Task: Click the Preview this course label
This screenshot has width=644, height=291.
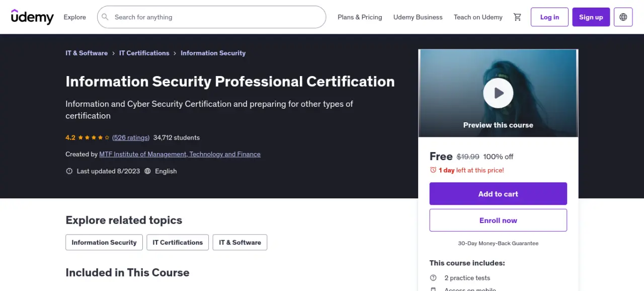Action: click(498, 125)
